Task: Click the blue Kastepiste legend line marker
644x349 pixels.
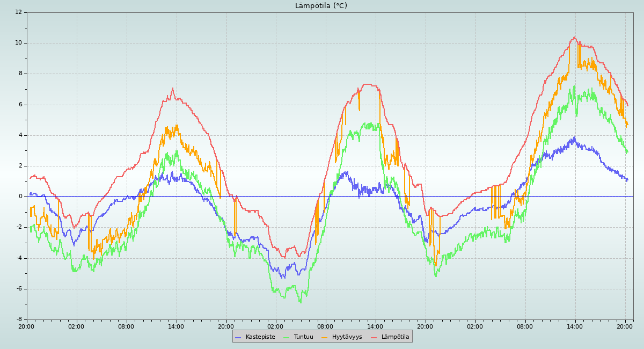Action: 238,337
